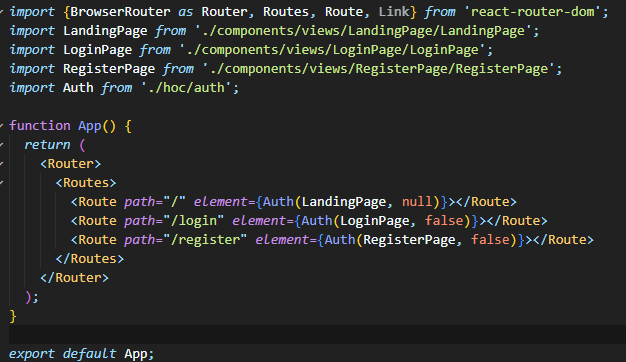Click 'Auth' name in the import line
Viewport: 626px width, 362px height.
(78, 88)
